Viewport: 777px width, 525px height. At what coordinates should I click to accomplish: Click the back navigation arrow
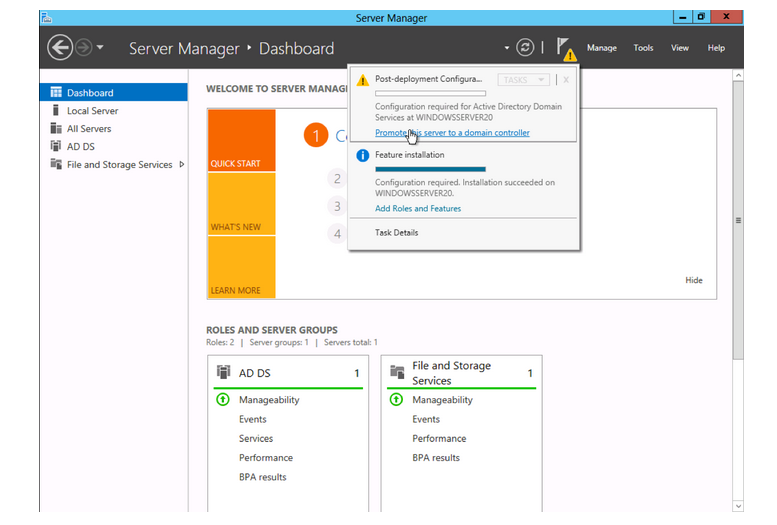[59, 47]
